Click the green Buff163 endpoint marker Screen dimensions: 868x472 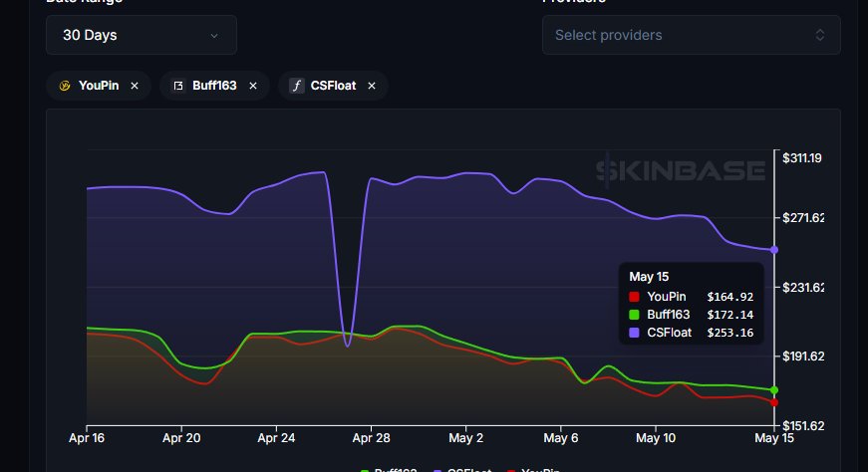coord(774,390)
